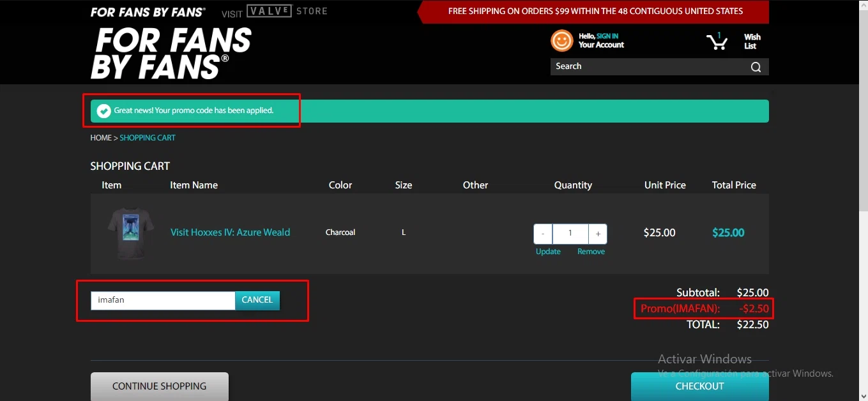The height and width of the screenshot is (401, 868).
Task: Decrease quantity with minus button
Action: point(543,234)
